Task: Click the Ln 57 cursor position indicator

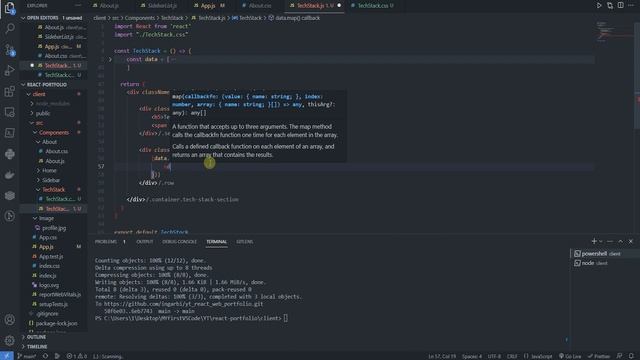Action: (x=442, y=356)
